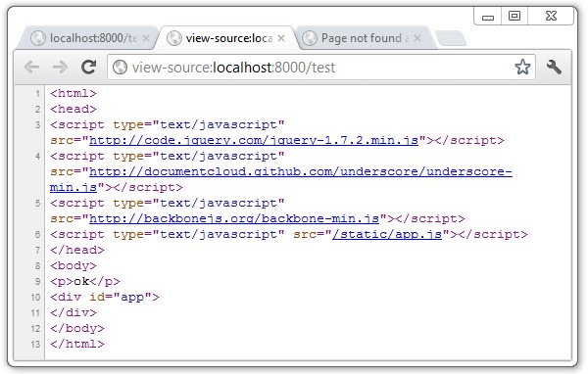
Task: Bookmark this page with the star
Action: [522, 68]
